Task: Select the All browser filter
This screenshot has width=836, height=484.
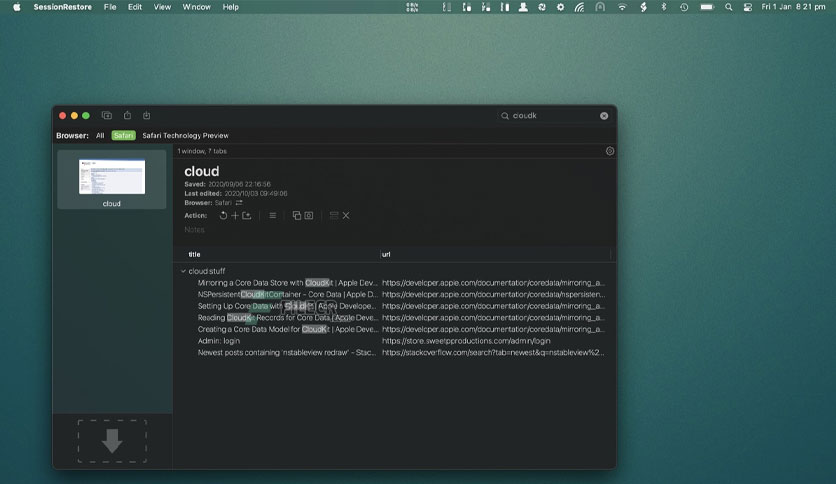Action: [100, 135]
